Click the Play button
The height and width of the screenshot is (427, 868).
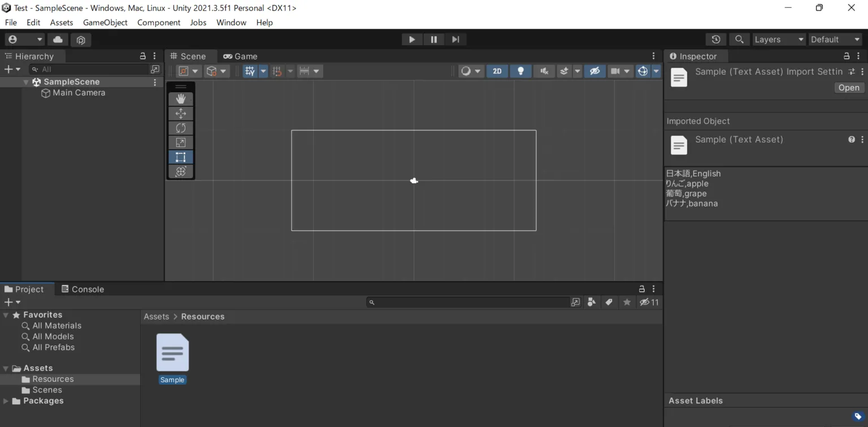[412, 40]
